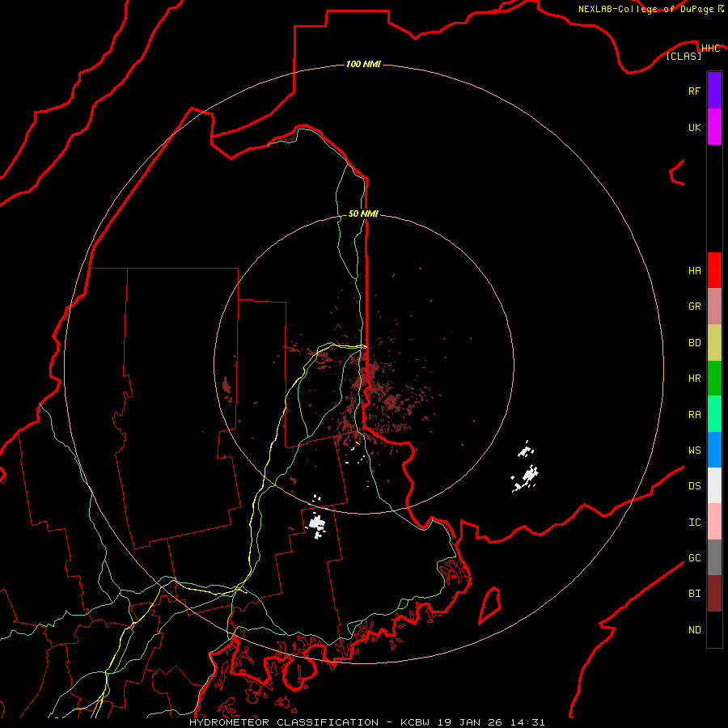Click the 14:31 timestamp
This screenshot has height=728, width=728.
[x=527, y=722]
